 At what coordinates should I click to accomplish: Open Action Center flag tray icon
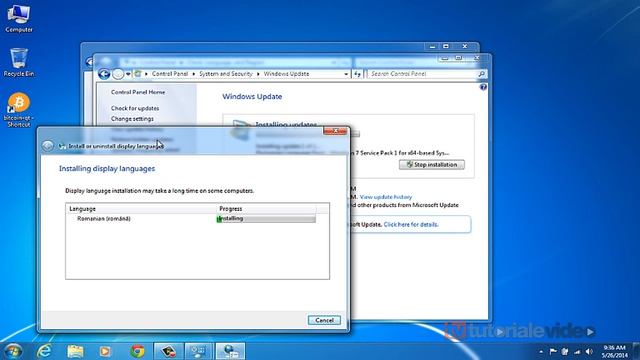pyautogui.click(x=553, y=351)
